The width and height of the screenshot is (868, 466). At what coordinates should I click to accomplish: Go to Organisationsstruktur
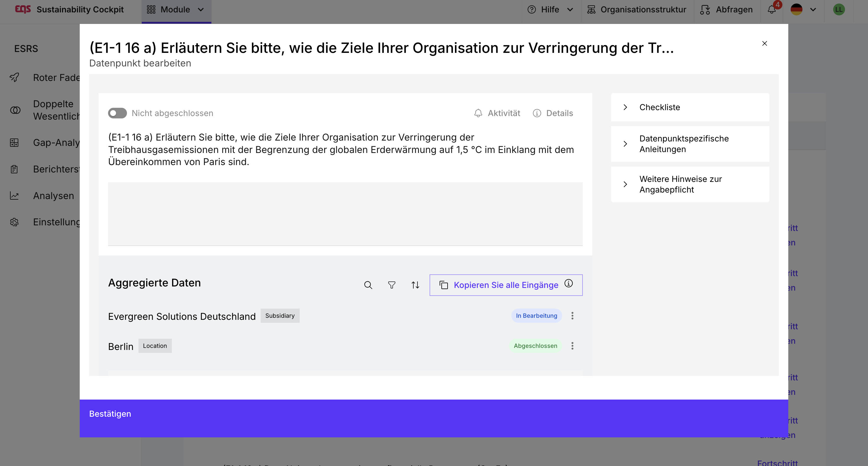(637, 9)
